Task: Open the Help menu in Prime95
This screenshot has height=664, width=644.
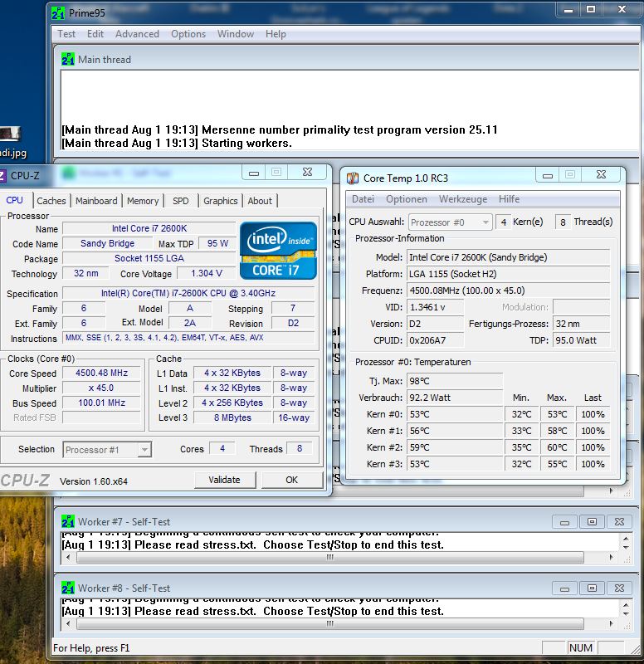Action: point(276,34)
